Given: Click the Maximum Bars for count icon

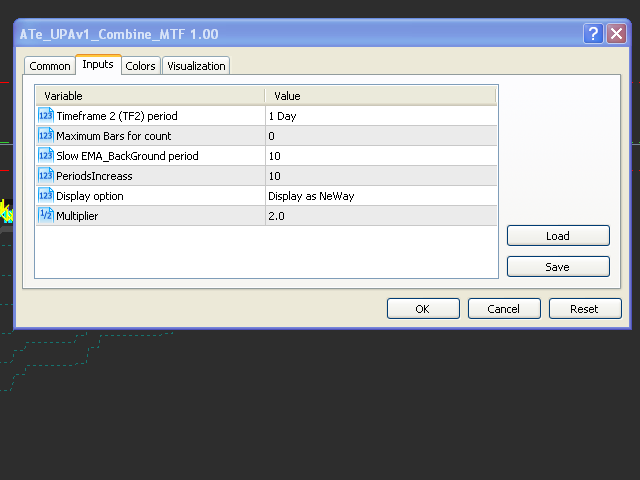Looking at the screenshot, I should pyautogui.click(x=45, y=136).
